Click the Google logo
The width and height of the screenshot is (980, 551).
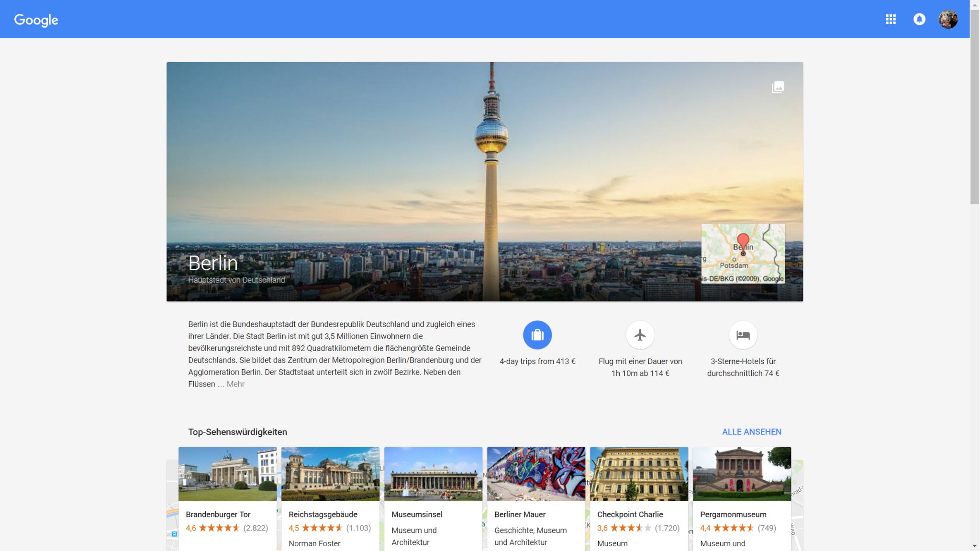(36, 20)
